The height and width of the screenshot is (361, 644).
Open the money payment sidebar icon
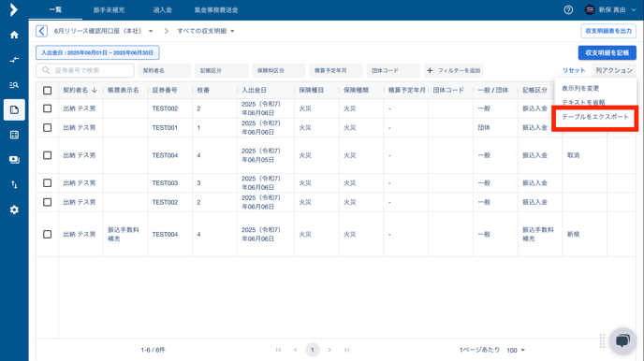14,160
